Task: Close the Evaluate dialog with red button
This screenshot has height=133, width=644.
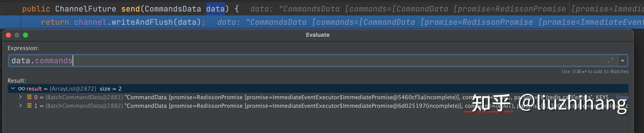Action: coord(9,35)
